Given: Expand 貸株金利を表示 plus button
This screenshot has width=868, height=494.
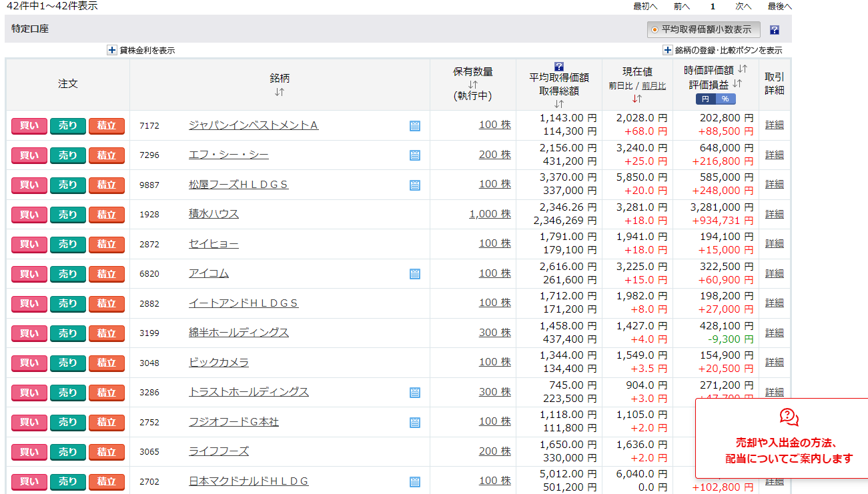Looking at the screenshot, I should click(x=112, y=50).
